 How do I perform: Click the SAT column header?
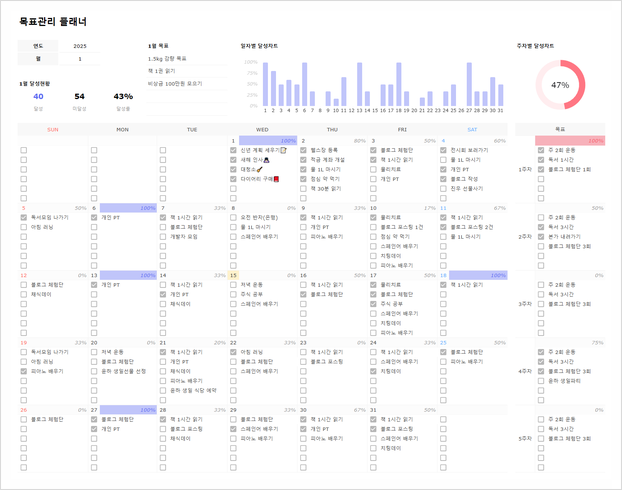pos(472,130)
